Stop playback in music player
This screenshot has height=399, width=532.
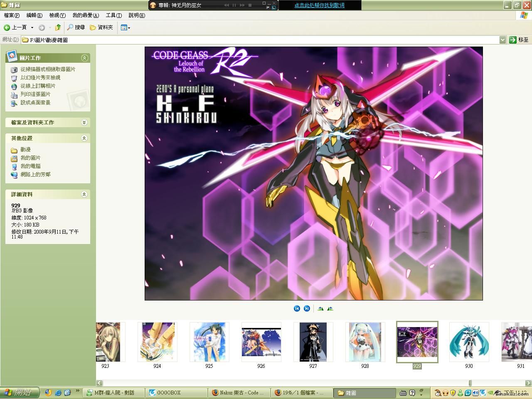[250, 5]
